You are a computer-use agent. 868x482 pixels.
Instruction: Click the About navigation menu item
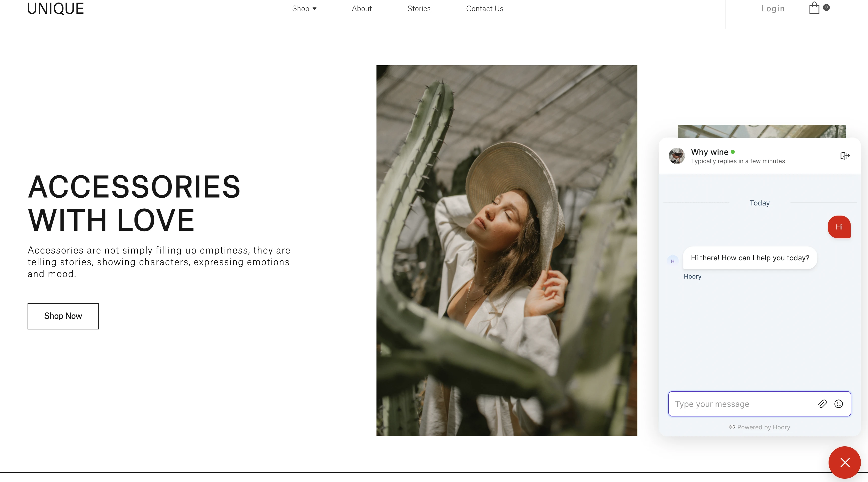[362, 8]
